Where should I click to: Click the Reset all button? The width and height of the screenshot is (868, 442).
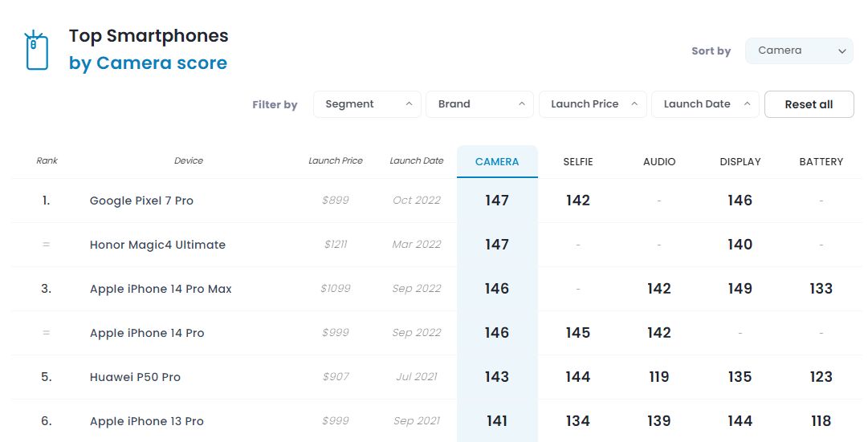click(x=809, y=104)
